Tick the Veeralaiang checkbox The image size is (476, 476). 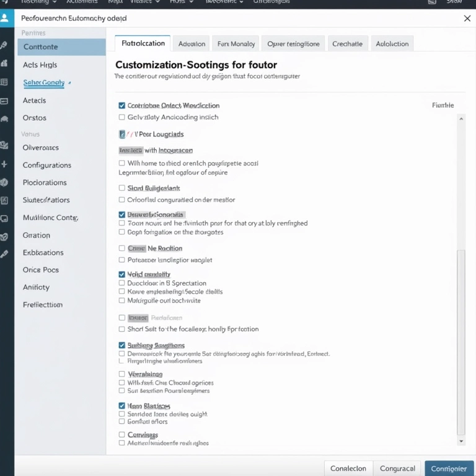[x=121, y=374]
